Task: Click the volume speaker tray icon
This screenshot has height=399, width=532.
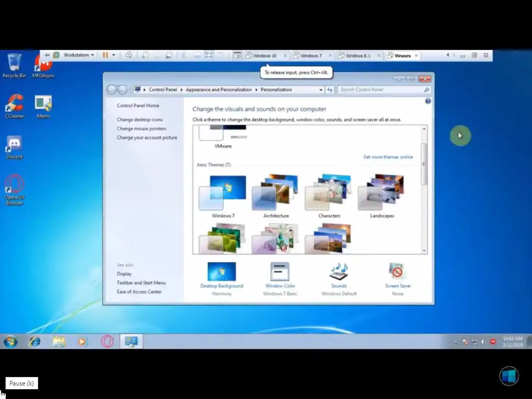Action: click(483, 342)
